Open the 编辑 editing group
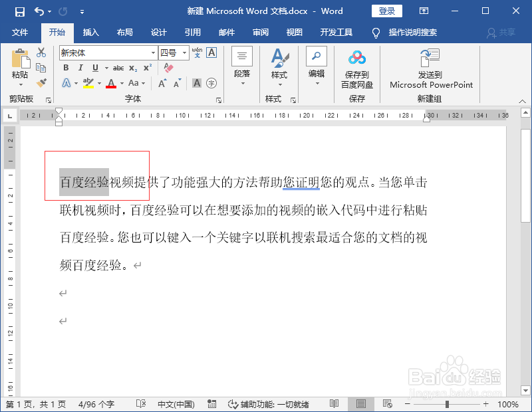Screen dimensions: 532x412 coord(317,66)
